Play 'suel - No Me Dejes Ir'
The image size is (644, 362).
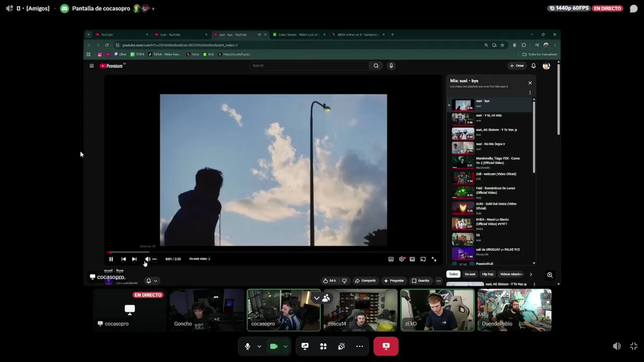491,147
